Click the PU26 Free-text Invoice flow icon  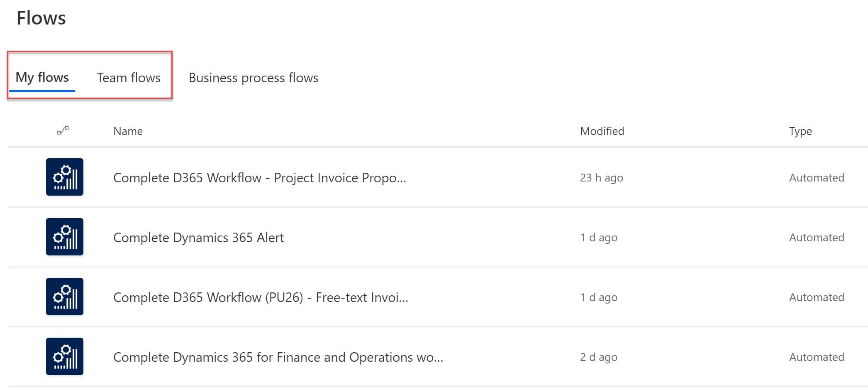tap(65, 297)
